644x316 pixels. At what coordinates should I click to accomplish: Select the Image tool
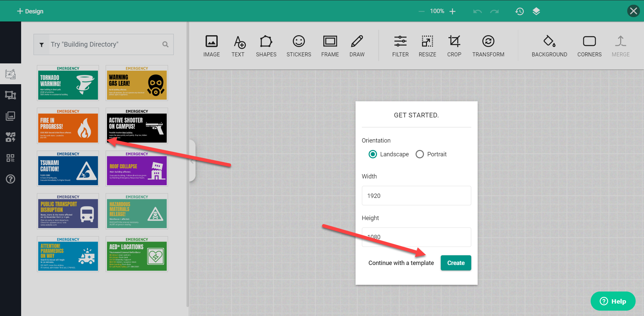pos(212,45)
